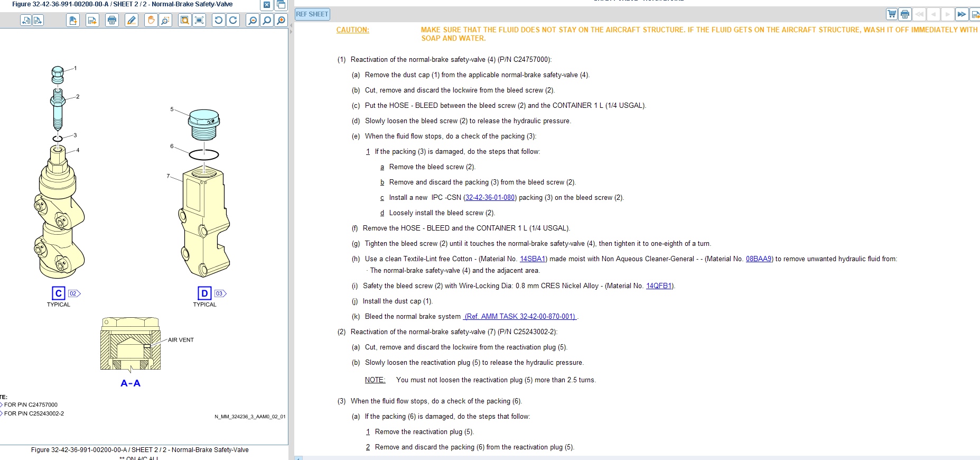
Task: Click callout number 7 on safety valve body
Action: 168,176
